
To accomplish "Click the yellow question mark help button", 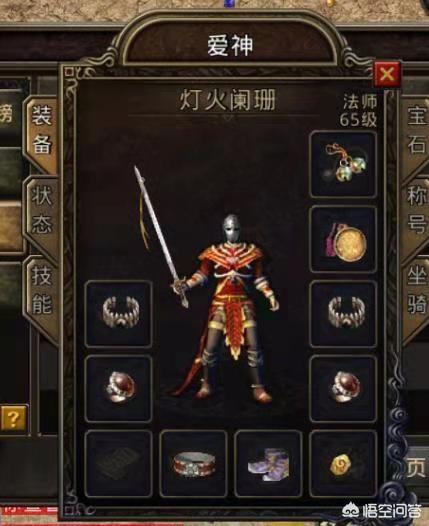I will tap(13, 418).
